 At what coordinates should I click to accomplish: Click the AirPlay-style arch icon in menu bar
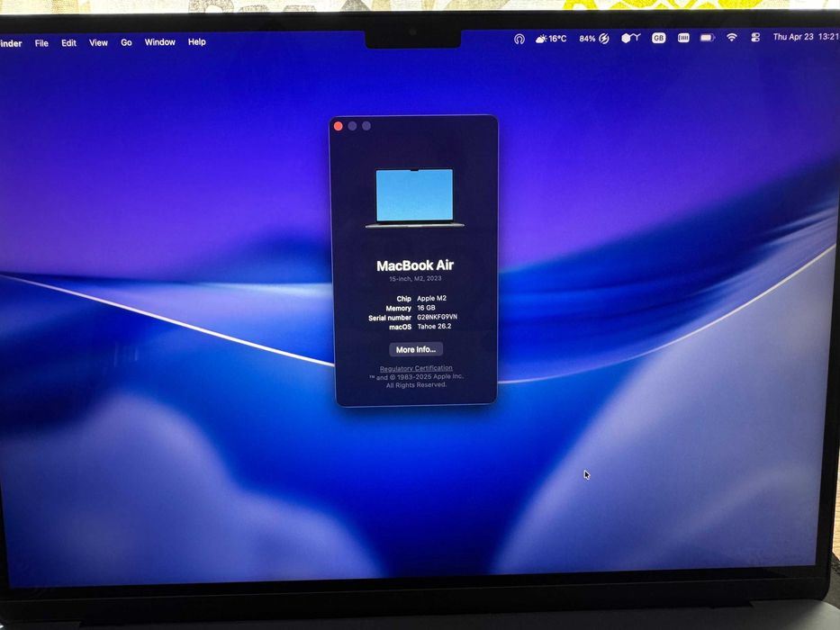tap(519, 39)
